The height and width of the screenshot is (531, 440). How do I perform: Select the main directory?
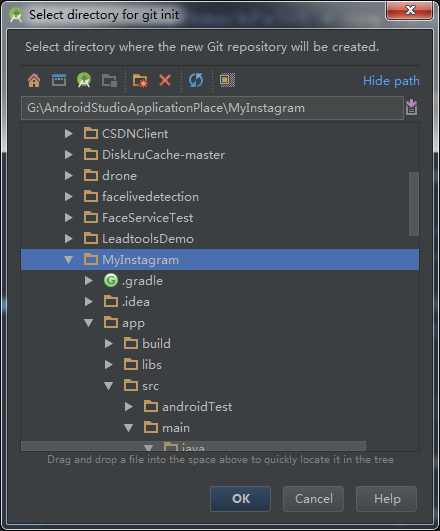(176, 428)
